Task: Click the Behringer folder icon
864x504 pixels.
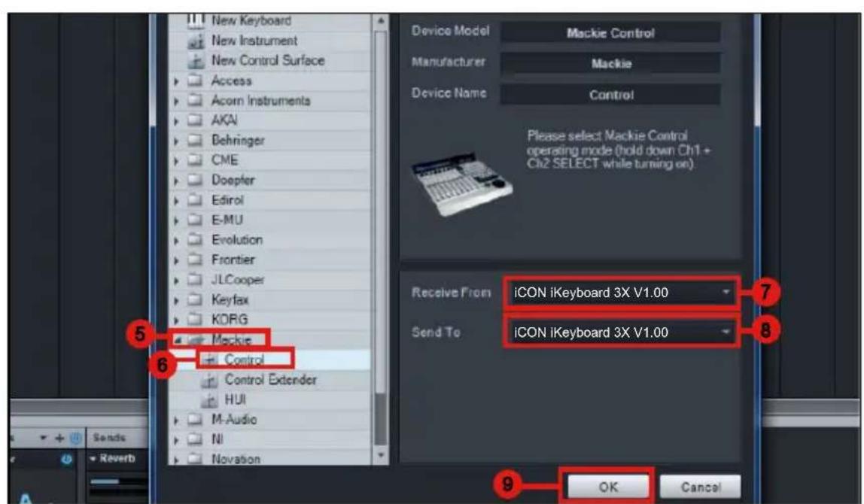Action: click(x=194, y=140)
